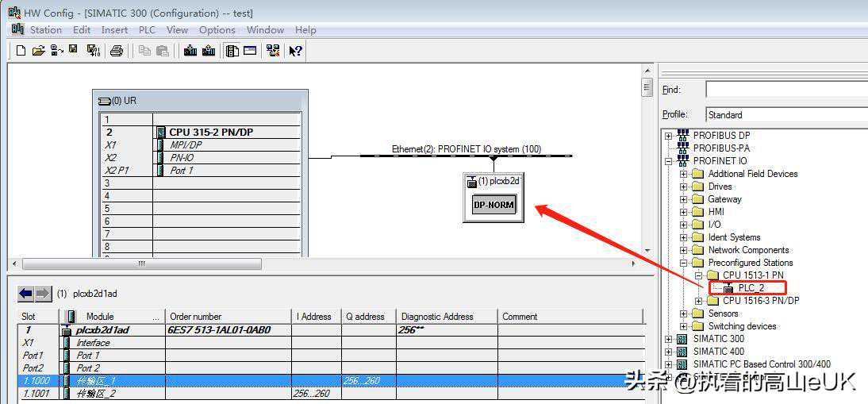Image resolution: width=868 pixels, height=404 pixels.
Task: Click the Address overview window icon
Action: pyautogui.click(x=250, y=50)
